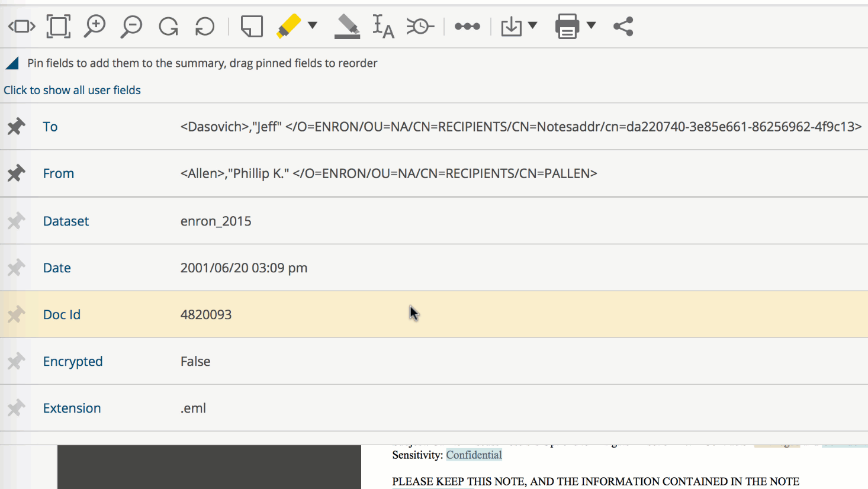Click the three connected dots icon
Screen dimensions: 868x489
click(467, 27)
